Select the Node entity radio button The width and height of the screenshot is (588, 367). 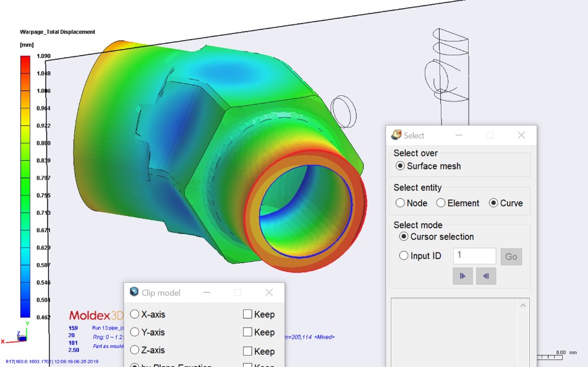(x=401, y=203)
